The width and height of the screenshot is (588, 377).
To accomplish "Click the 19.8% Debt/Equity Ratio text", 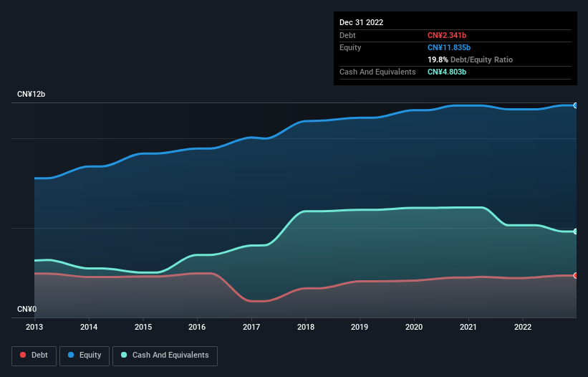I will pyautogui.click(x=470, y=59).
